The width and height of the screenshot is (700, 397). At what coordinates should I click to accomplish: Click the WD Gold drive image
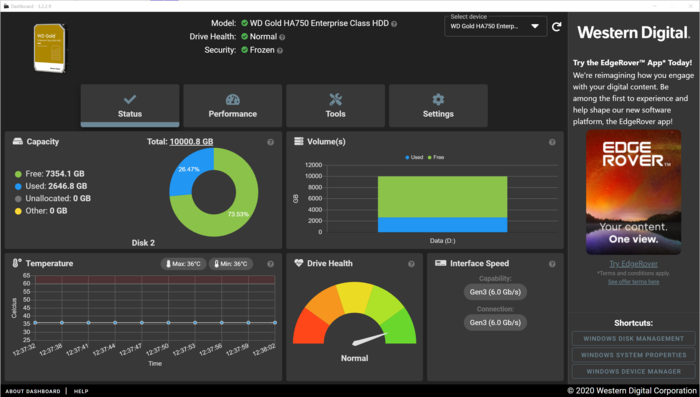[x=50, y=48]
